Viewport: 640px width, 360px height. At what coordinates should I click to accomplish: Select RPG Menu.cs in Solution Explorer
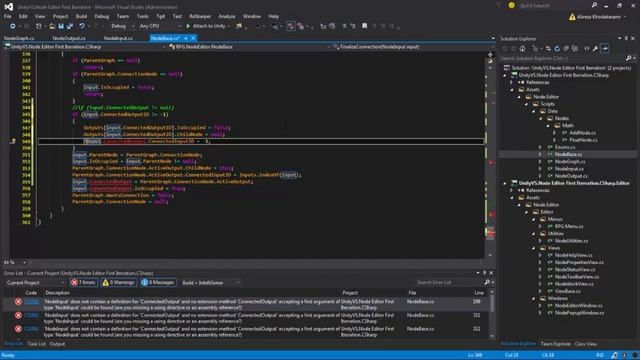[569, 227]
